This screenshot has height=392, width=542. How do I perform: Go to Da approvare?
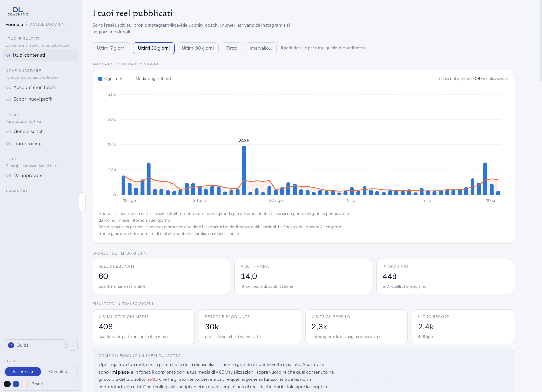click(41, 175)
